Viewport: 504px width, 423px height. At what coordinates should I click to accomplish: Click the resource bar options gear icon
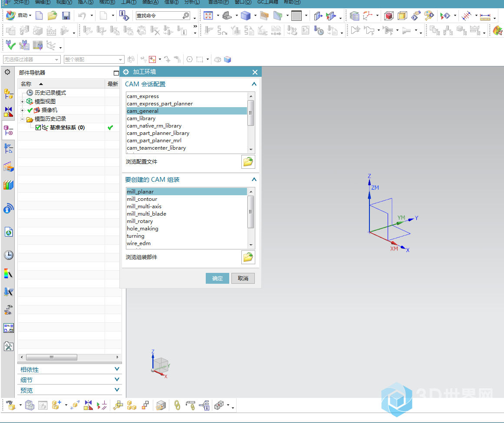pos(7,72)
